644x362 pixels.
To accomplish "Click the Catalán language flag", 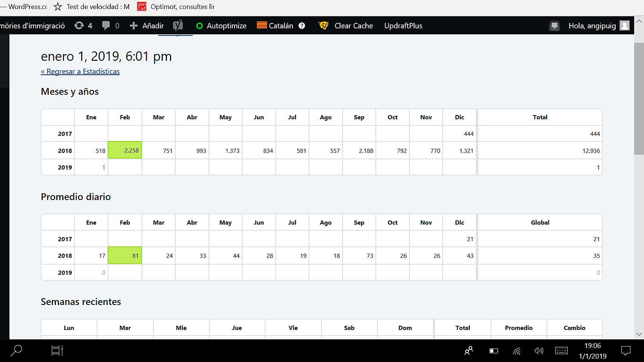I will coord(262,25).
